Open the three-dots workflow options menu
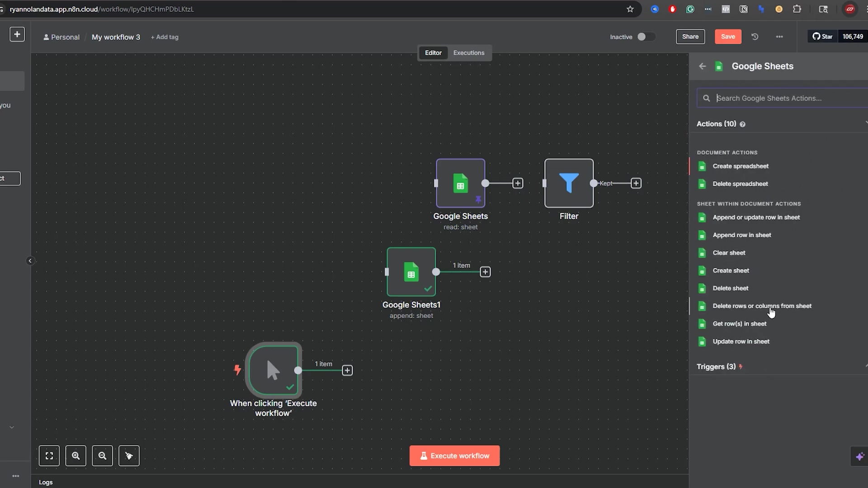The height and width of the screenshot is (488, 868). pyautogui.click(x=779, y=37)
